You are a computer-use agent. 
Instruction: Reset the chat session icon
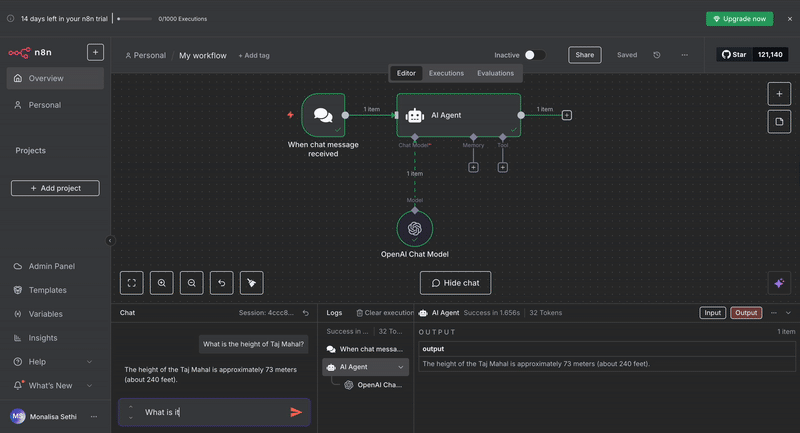click(x=306, y=313)
